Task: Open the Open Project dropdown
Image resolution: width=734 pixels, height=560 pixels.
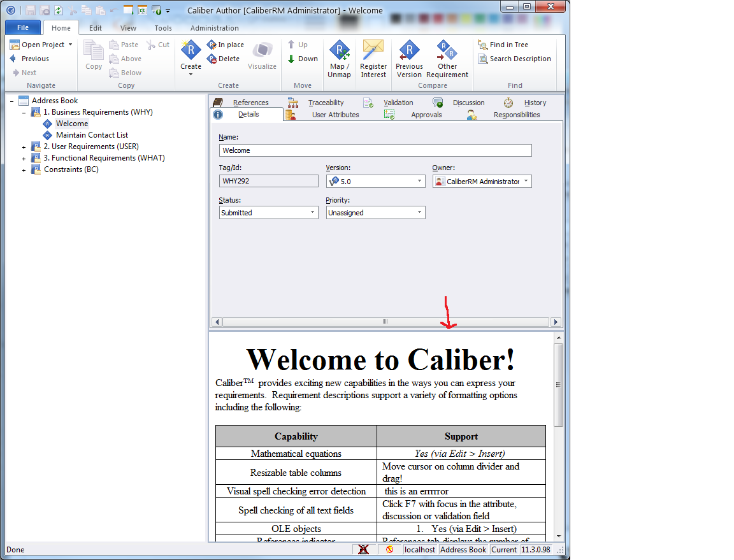Action: (x=70, y=45)
